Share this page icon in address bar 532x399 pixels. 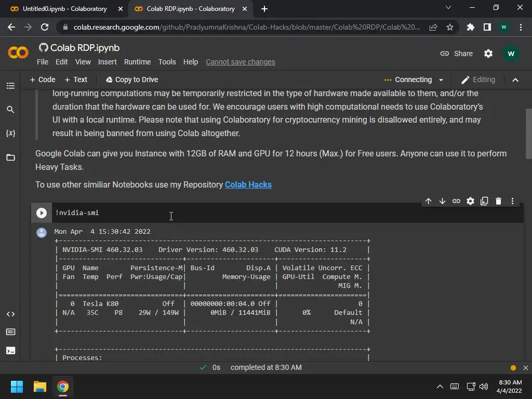[433, 27]
